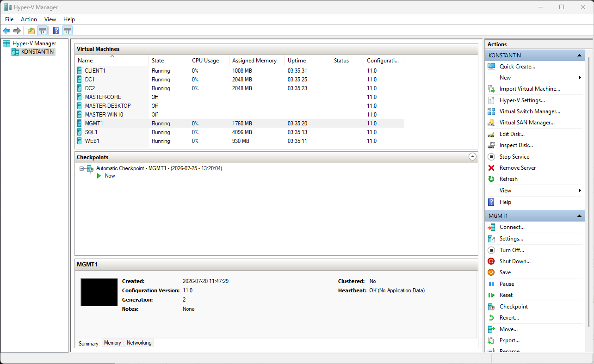Click the green Revert arrow icon
Viewport: 594px width, 364px height.
(x=491, y=318)
